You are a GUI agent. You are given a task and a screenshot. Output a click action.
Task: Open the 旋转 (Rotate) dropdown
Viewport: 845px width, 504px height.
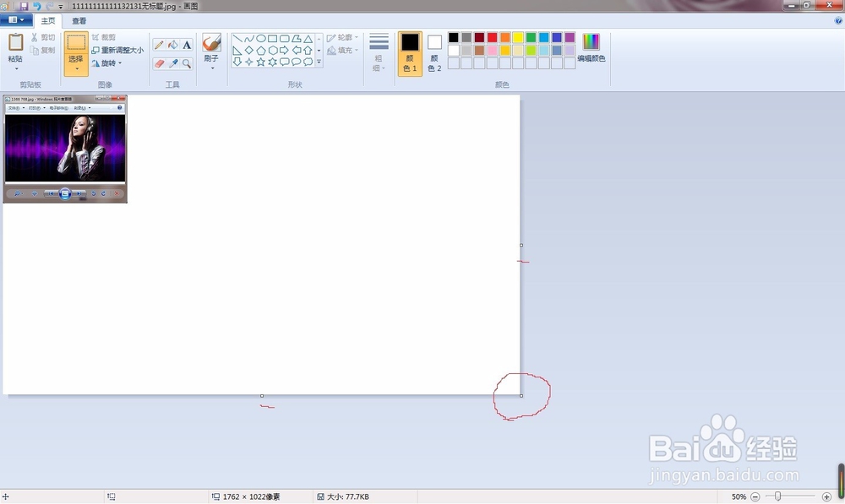click(x=106, y=63)
